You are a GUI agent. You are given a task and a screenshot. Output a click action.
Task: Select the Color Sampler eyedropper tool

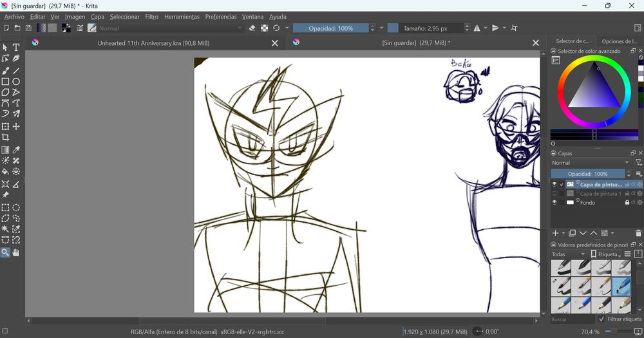(16, 150)
